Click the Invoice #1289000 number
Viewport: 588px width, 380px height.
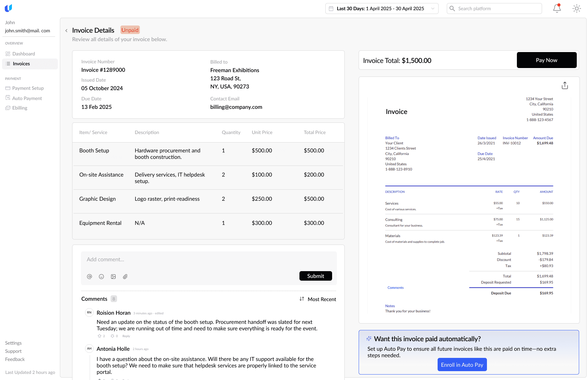click(x=103, y=70)
